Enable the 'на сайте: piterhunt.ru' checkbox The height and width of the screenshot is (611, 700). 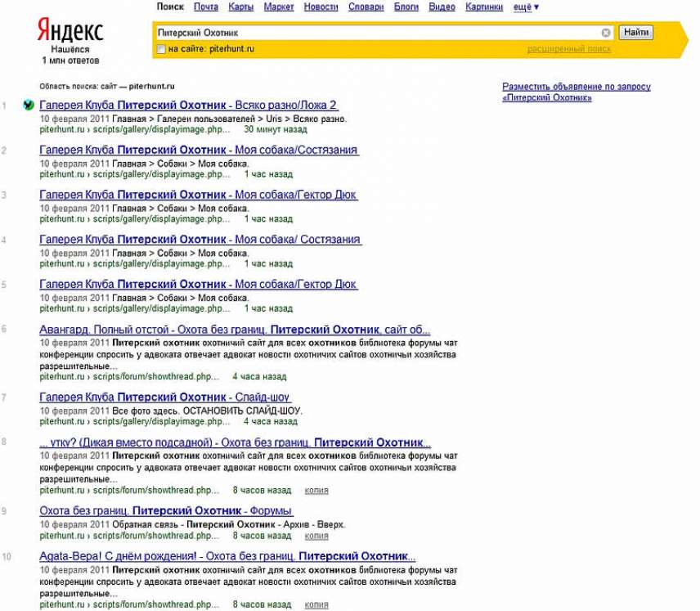[x=161, y=49]
